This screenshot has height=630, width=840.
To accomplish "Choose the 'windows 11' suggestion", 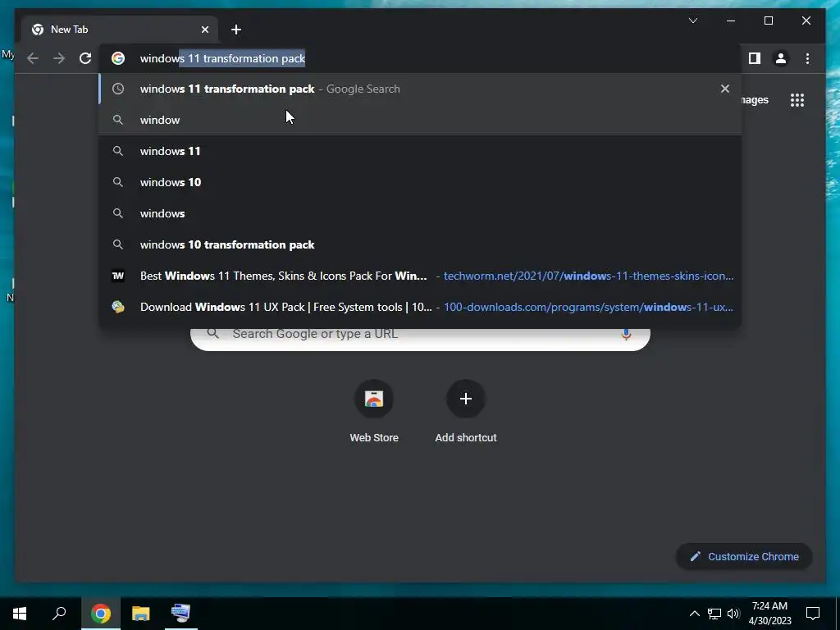I will 420,151.
